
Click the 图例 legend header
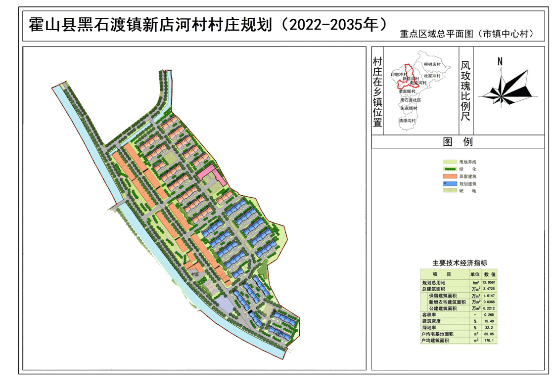[458, 142]
